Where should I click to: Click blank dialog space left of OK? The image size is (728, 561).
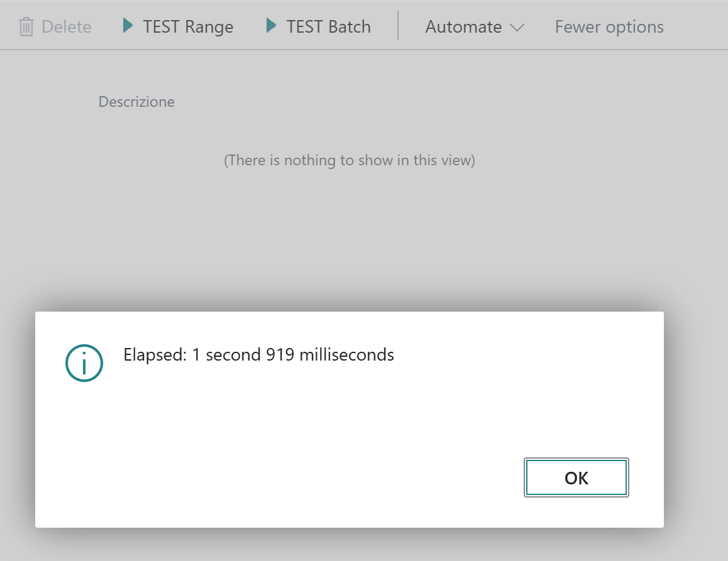tap(314, 477)
